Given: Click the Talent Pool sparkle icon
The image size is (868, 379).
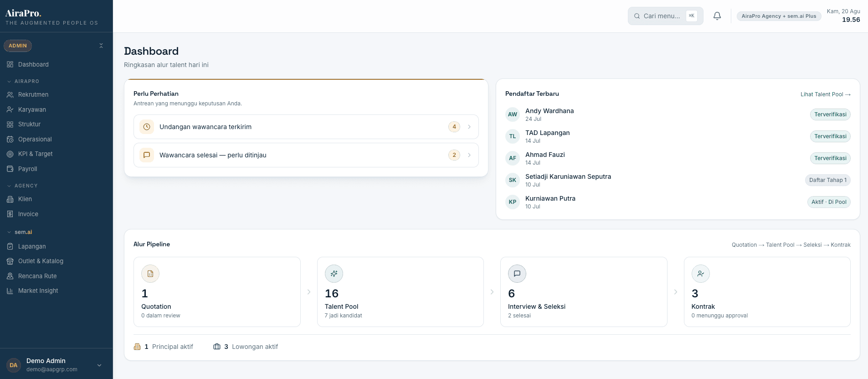Looking at the screenshot, I should (334, 274).
